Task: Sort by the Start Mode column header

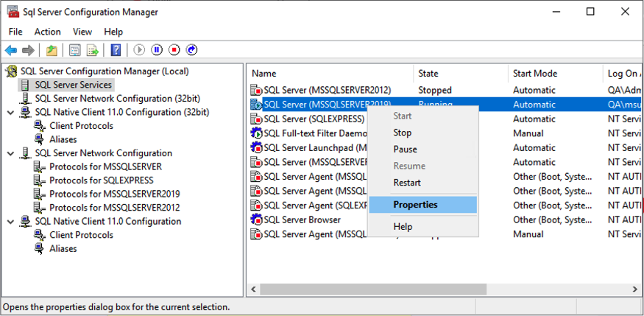Action: tap(555, 74)
